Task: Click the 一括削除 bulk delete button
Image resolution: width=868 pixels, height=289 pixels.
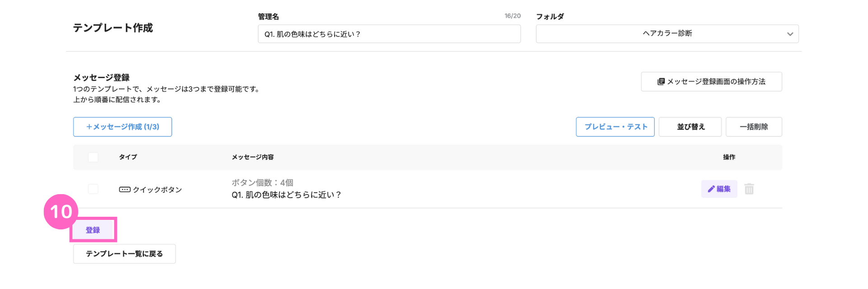Action: coord(754,127)
